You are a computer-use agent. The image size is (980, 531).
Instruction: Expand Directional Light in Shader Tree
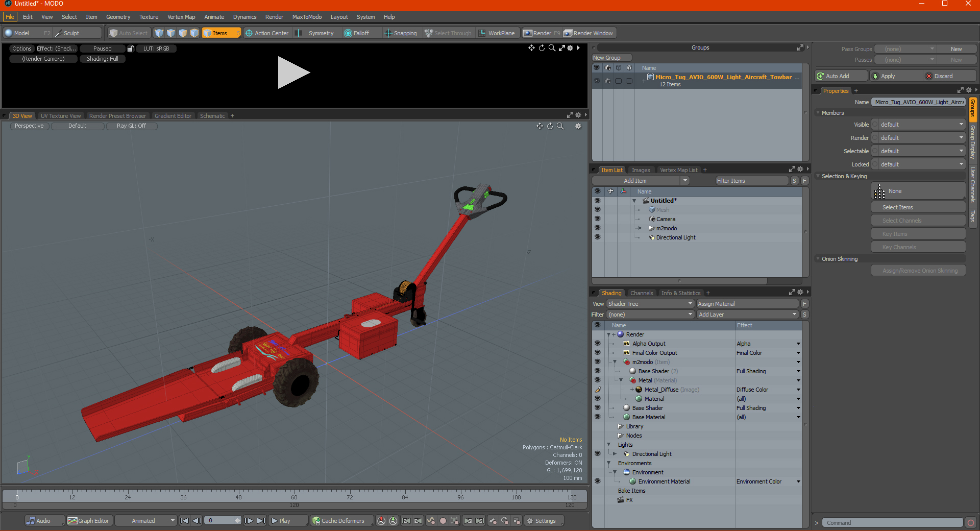pyautogui.click(x=615, y=454)
